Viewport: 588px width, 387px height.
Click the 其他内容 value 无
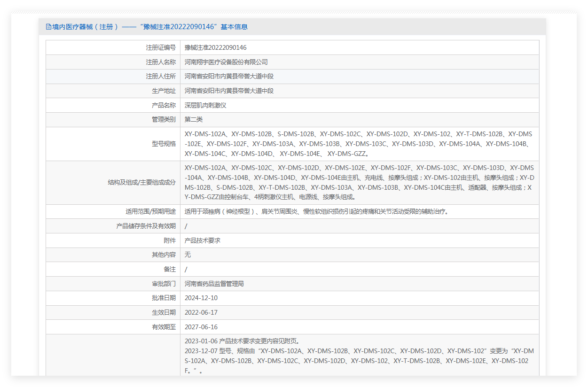pos(188,255)
